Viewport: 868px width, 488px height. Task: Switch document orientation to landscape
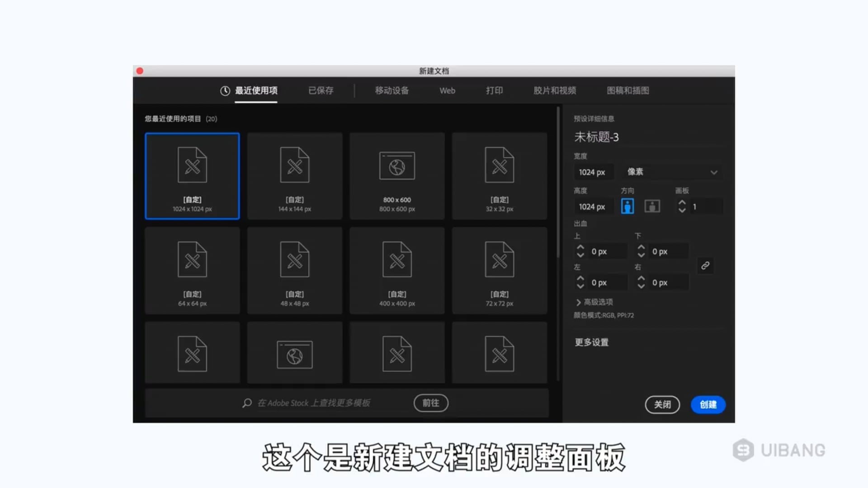(x=652, y=206)
